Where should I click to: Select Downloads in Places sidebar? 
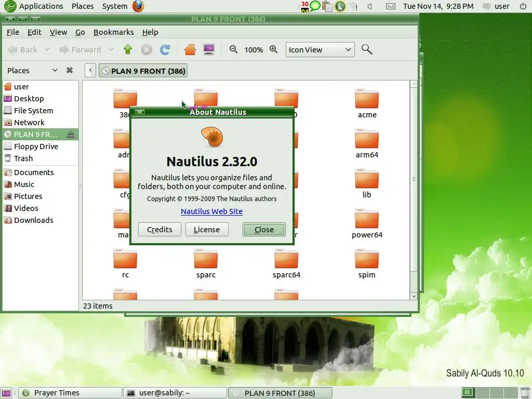pos(41,220)
